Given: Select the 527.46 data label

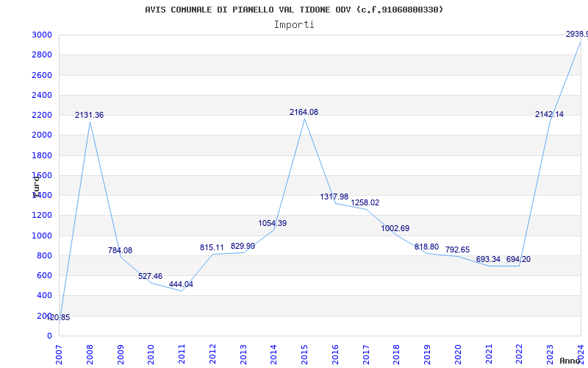Looking at the screenshot, I should tap(151, 277).
